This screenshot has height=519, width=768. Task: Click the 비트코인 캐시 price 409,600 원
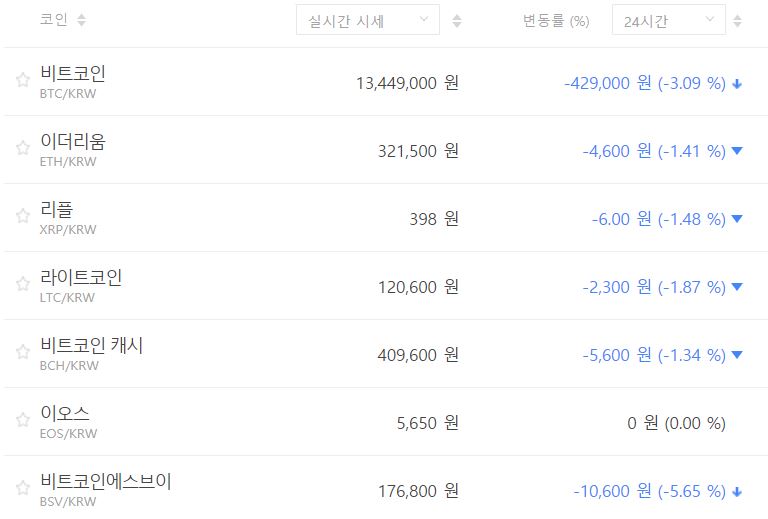(x=418, y=354)
